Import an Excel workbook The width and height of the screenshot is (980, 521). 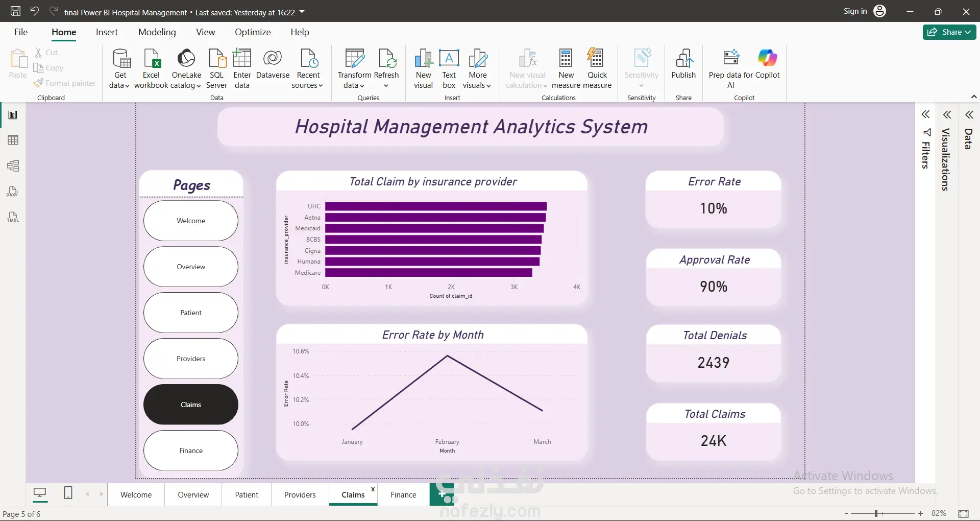point(151,69)
